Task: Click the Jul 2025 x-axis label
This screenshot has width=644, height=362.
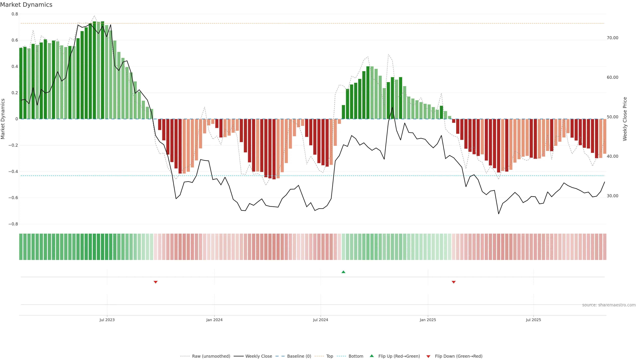Action: coord(533,320)
